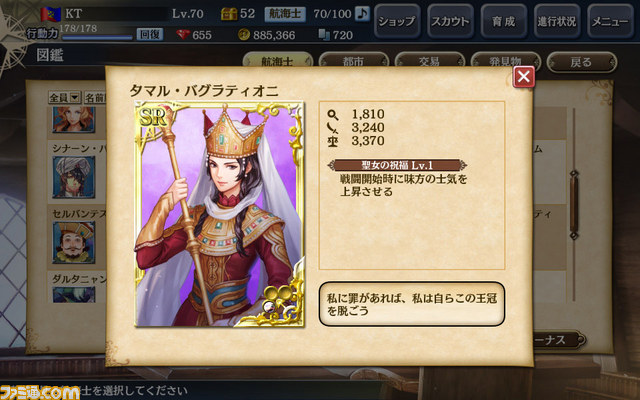Screen dimensions: 640x400
Task: Switch to the 交易 tab
Action: point(429,61)
